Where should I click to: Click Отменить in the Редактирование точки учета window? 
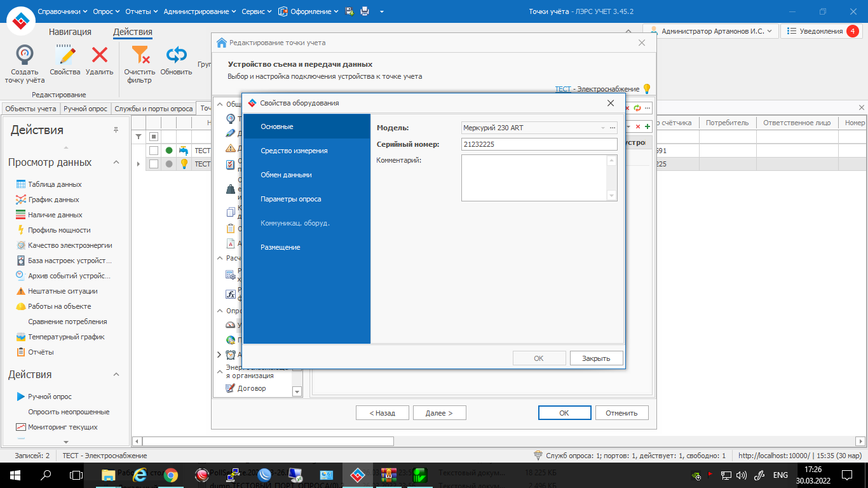click(621, 412)
